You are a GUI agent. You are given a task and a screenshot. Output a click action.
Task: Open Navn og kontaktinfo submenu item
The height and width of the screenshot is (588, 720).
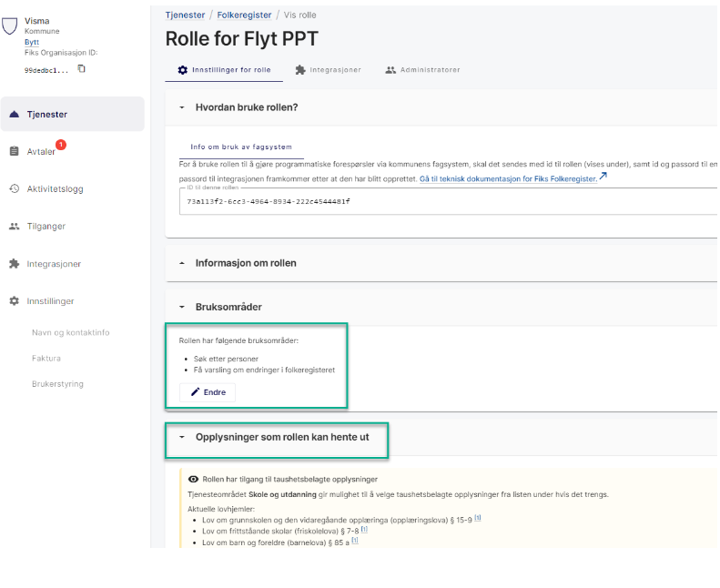click(71, 332)
